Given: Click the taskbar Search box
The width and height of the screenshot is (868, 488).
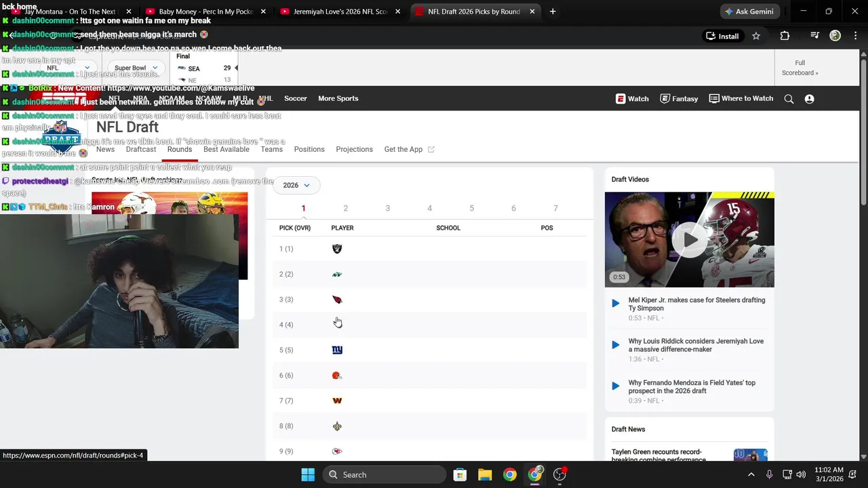Looking at the screenshot, I should 384,474.
